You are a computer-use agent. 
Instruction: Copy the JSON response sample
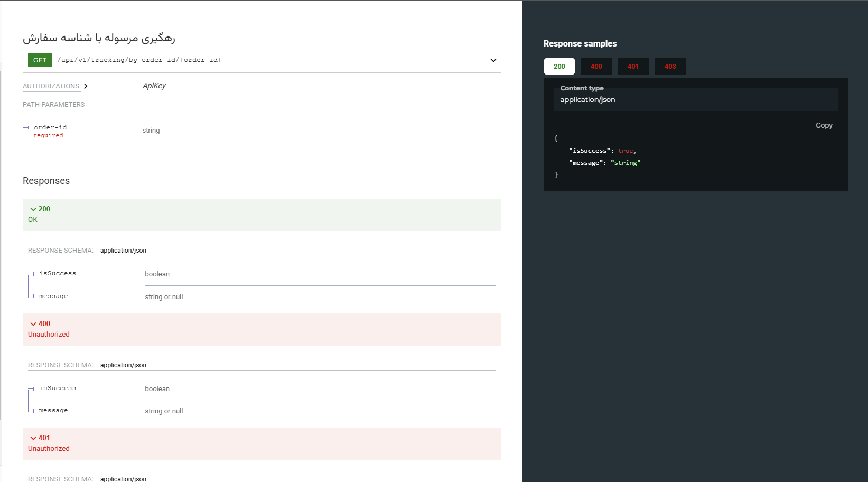click(x=824, y=125)
